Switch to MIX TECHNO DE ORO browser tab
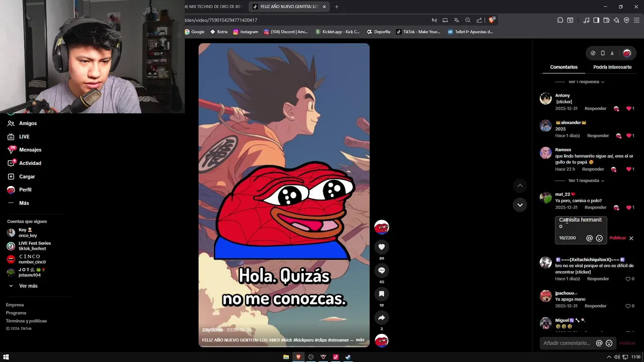Image resolution: width=644 pixels, height=362 pixels. pyautogui.click(x=214, y=7)
